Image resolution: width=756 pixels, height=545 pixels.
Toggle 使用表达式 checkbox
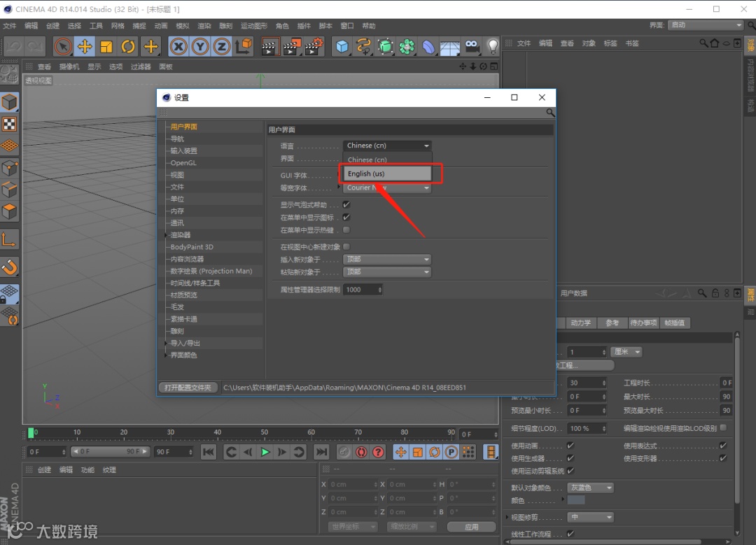pos(722,445)
